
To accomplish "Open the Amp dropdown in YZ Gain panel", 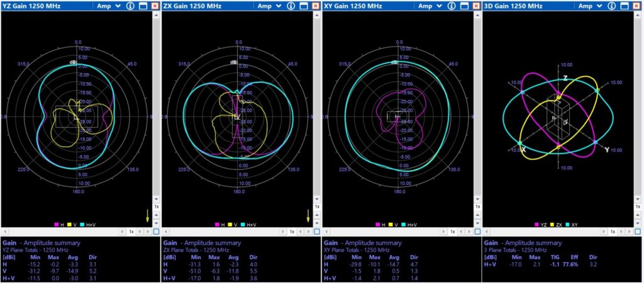I will (x=109, y=6).
